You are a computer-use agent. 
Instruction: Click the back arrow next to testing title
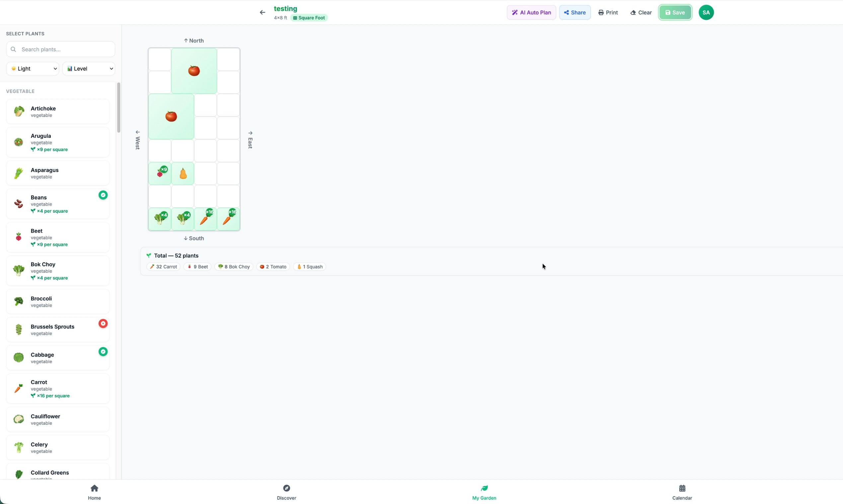coord(262,12)
